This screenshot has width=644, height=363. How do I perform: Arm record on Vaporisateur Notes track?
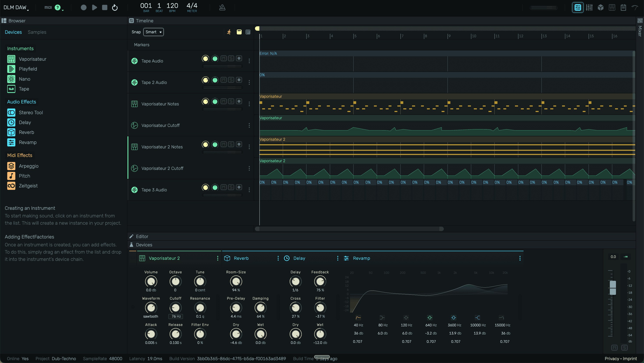tap(239, 101)
